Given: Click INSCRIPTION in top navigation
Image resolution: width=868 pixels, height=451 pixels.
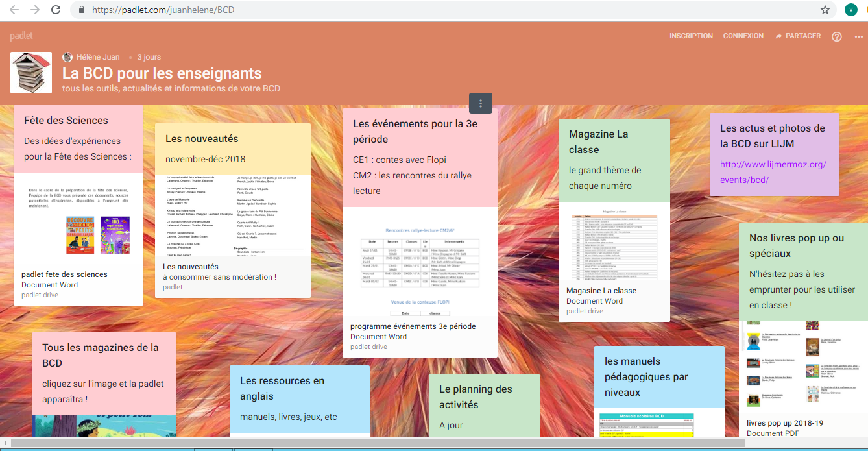Looking at the screenshot, I should coord(691,36).
